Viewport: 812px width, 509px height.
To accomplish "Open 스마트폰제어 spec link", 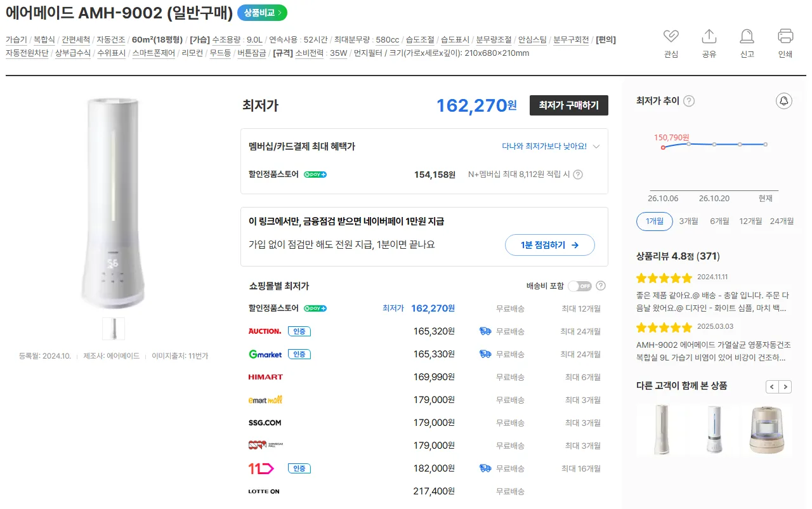I will click(153, 53).
